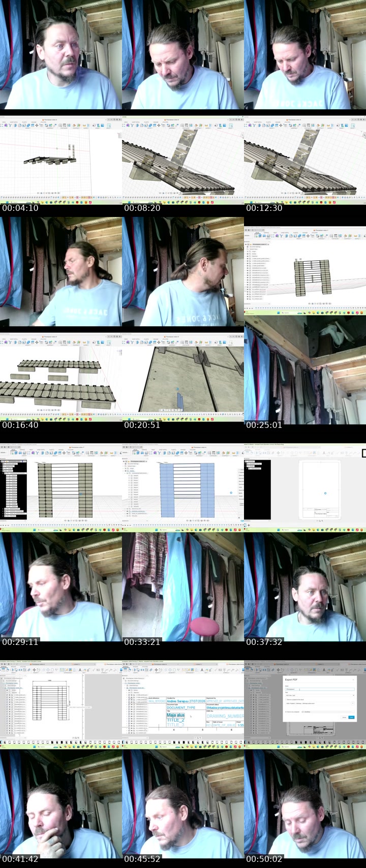Viewport: 366px width, 868px height.
Task: Focus the Name field in Export PDF
Action: coord(320,689)
